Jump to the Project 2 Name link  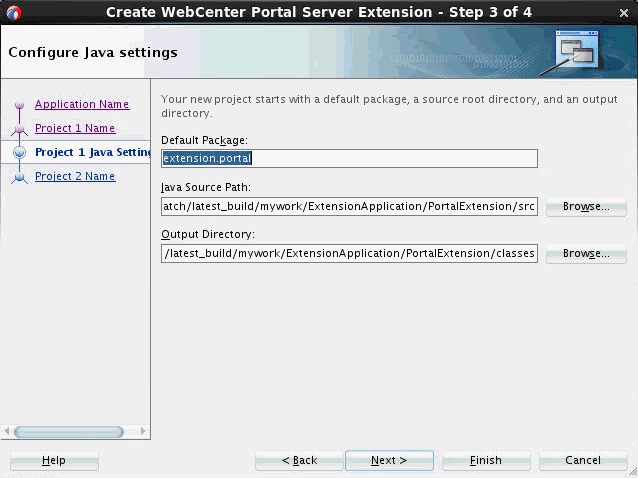(75, 176)
